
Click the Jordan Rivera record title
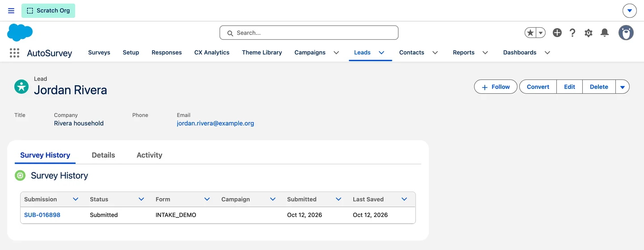pos(71,90)
